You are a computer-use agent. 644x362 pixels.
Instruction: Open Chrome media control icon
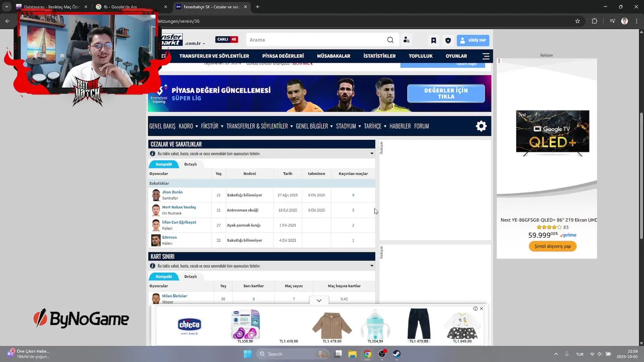click(x=612, y=21)
